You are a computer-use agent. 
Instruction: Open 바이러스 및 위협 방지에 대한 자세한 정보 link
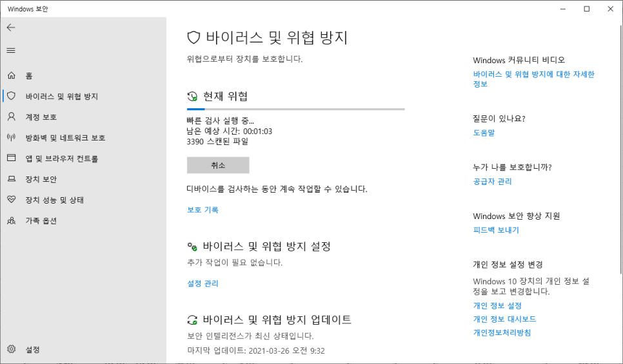[x=533, y=79]
